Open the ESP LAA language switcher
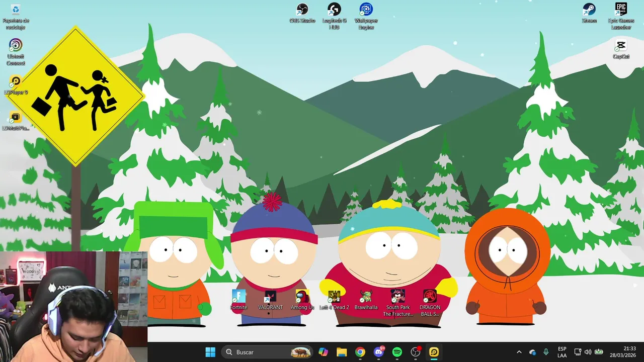This screenshot has height=362, width=644. point(562,352)
